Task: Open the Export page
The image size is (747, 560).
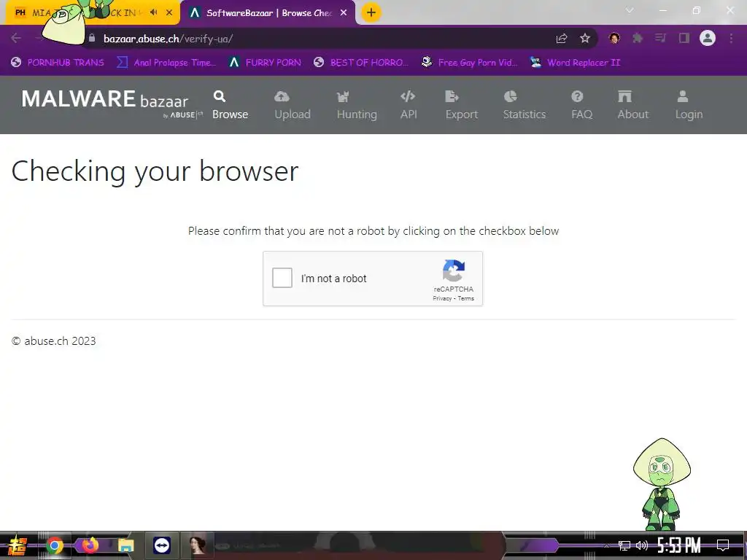Action: 462,106
